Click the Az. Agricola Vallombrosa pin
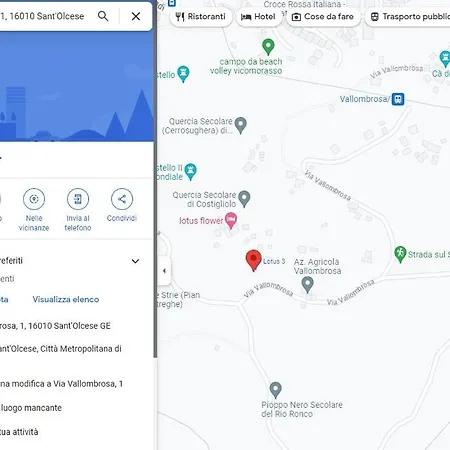 coord(307,285)
